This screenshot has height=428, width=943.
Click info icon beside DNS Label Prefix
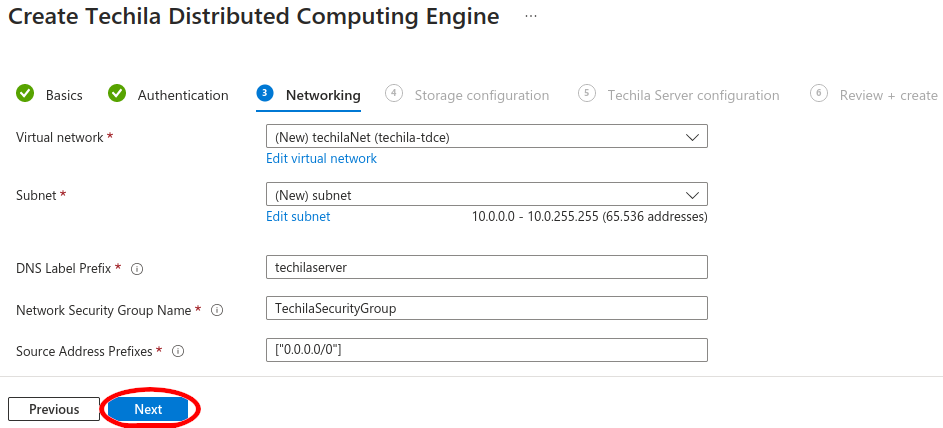click(x=138, y=269)
